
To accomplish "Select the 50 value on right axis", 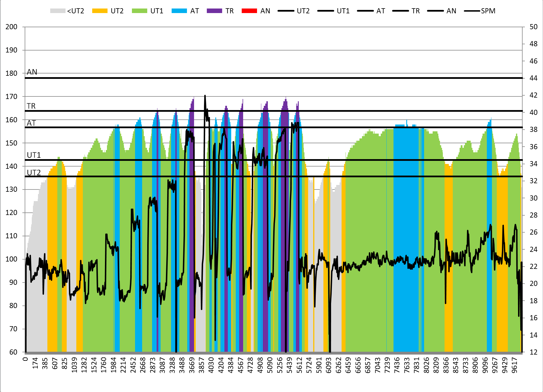I will coord(533,27).
